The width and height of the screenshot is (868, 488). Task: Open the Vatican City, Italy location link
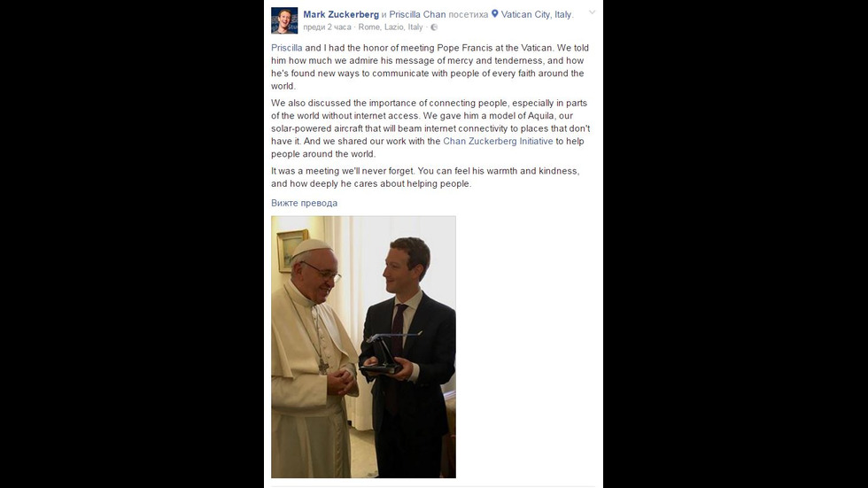tap(536, 14)
